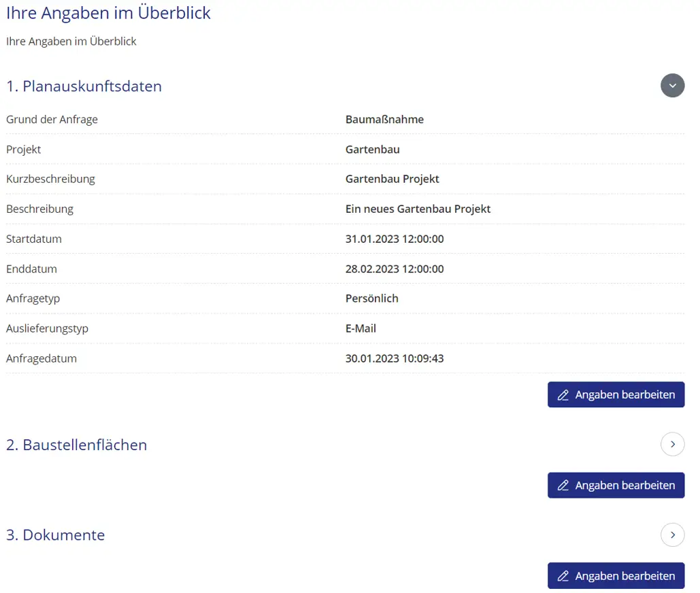This screenshot has height=593, width=700.
Task: Click the heading Ihre Angaben im Überblick
Action: tap(108, 12)
